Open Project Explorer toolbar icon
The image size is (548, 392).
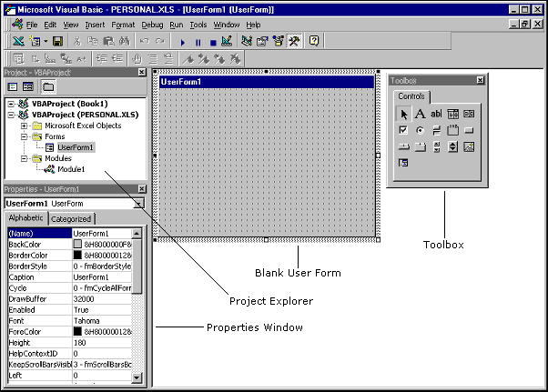coord(247,41)
